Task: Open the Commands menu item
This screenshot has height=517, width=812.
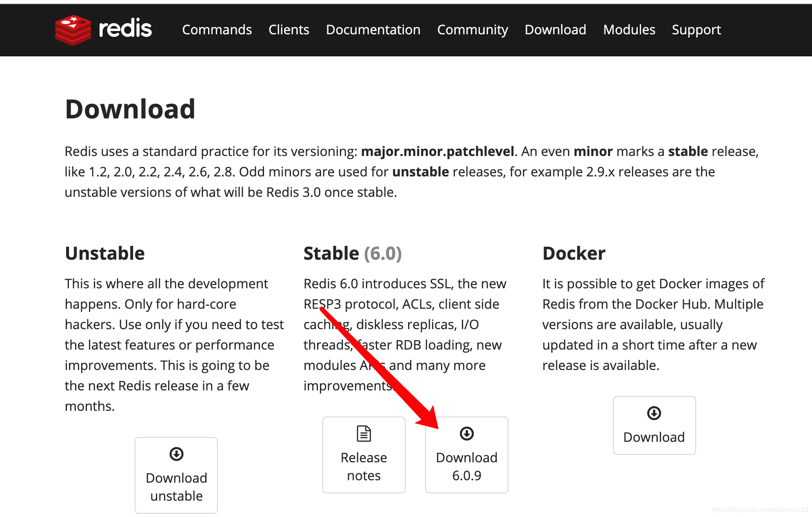Action: tap(217, 29)
